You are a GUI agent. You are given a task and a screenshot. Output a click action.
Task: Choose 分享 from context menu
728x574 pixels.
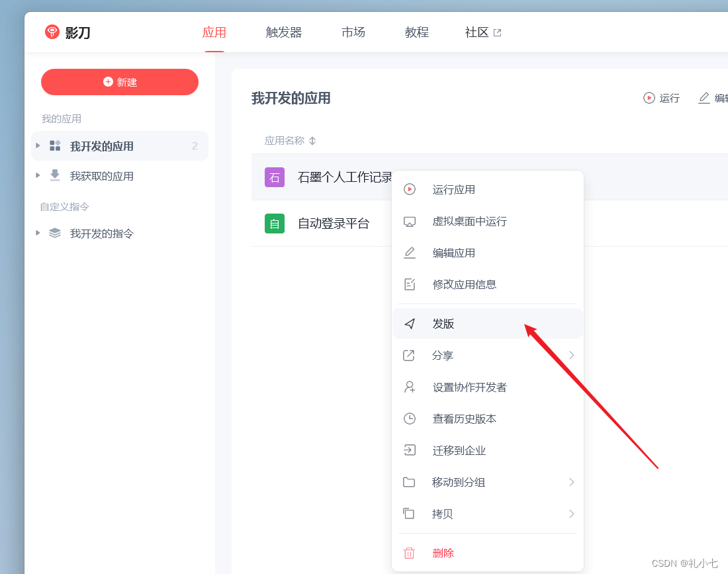point(488,356)
